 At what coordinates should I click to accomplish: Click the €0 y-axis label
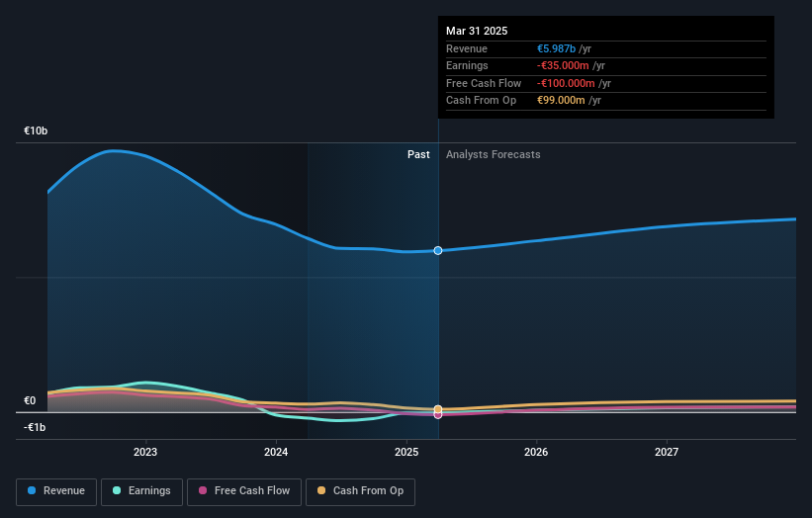(30, 400)
